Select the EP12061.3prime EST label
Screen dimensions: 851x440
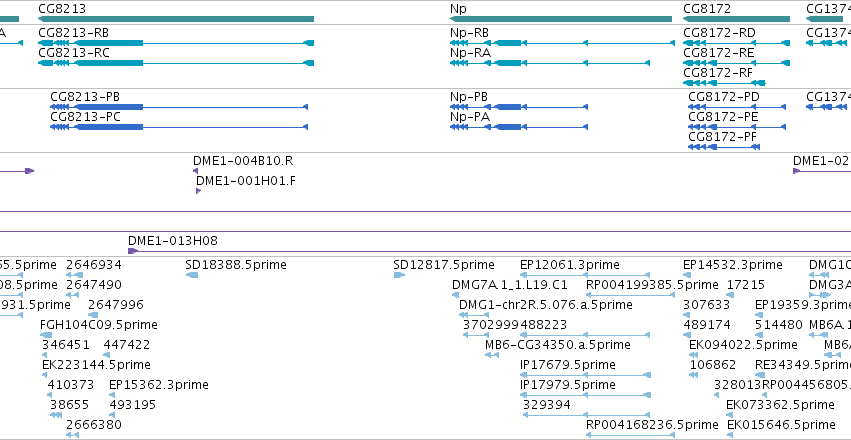(570, 265)
